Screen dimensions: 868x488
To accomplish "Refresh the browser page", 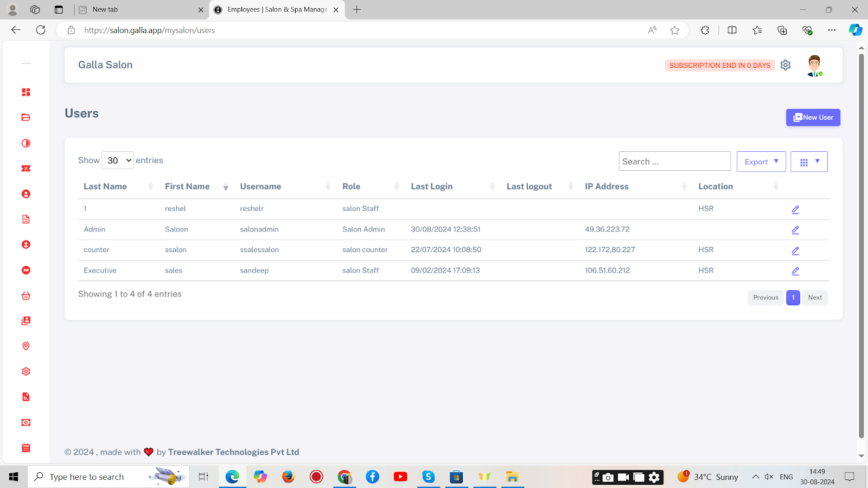I will click(41, 30).
